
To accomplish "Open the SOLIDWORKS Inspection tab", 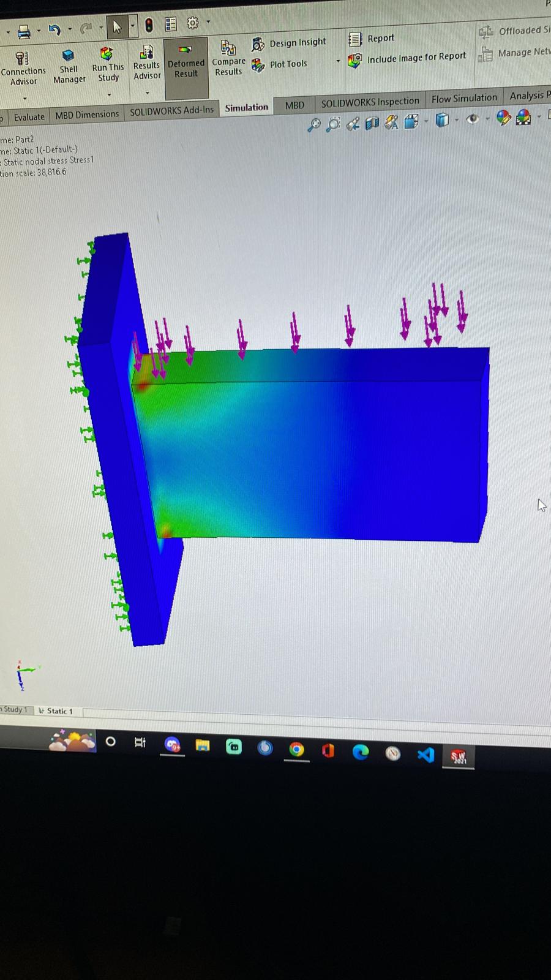I will tap(370, 102).
